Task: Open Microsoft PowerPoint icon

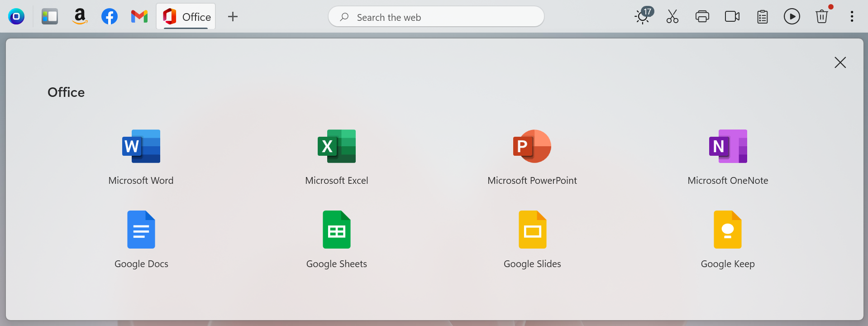Action: pyautogui.click(x=532, y=146)
